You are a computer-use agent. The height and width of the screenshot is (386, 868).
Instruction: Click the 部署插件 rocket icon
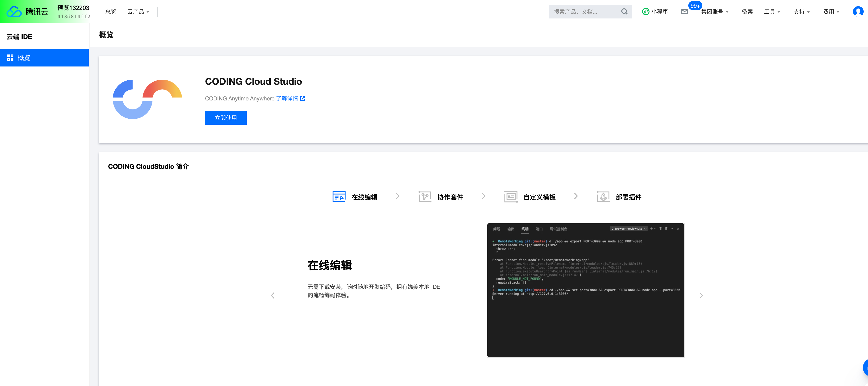603,197
